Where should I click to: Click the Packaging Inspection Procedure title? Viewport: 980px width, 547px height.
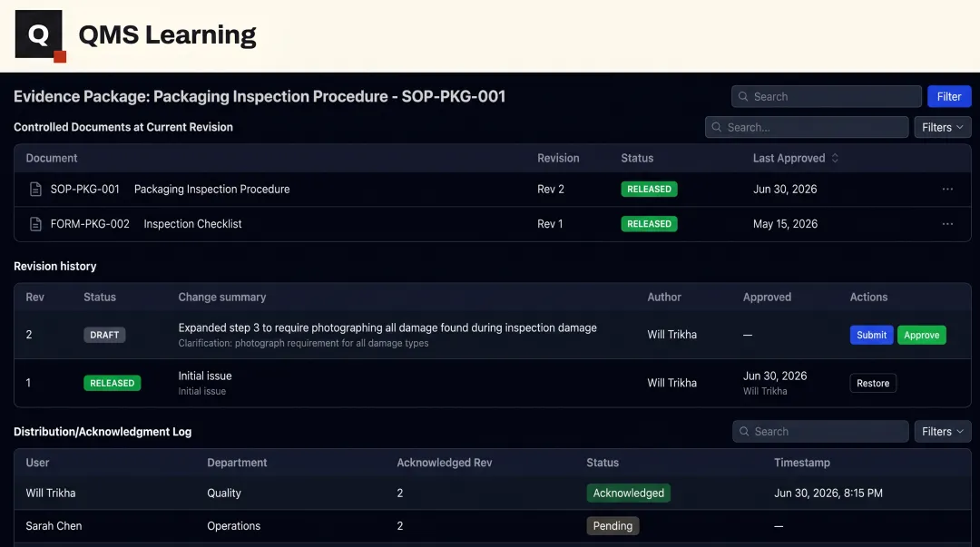pos(211,190)
